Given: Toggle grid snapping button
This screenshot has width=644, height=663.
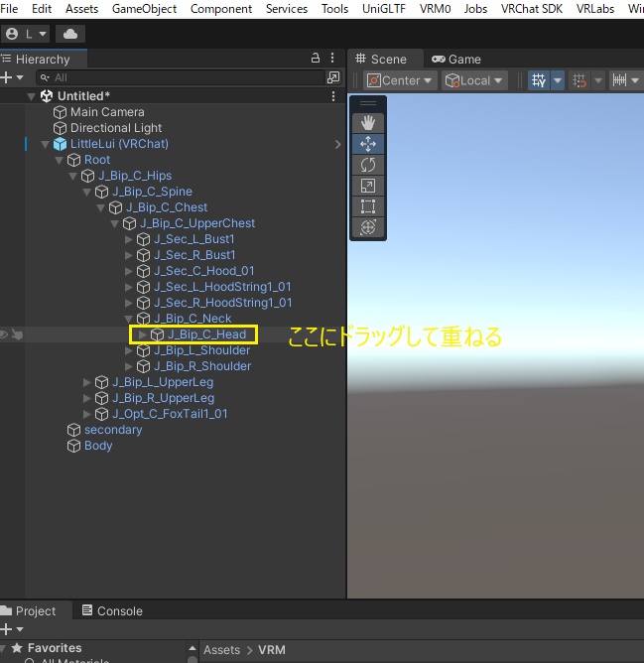Looking at the screenshot, I should 580,80.
